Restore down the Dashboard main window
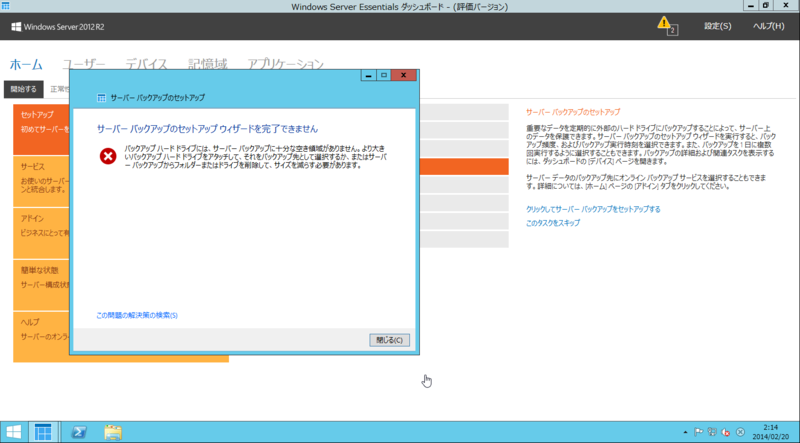The width and height of the screenshot is (800, 443). pyautogui.click(x=766, y=6)
